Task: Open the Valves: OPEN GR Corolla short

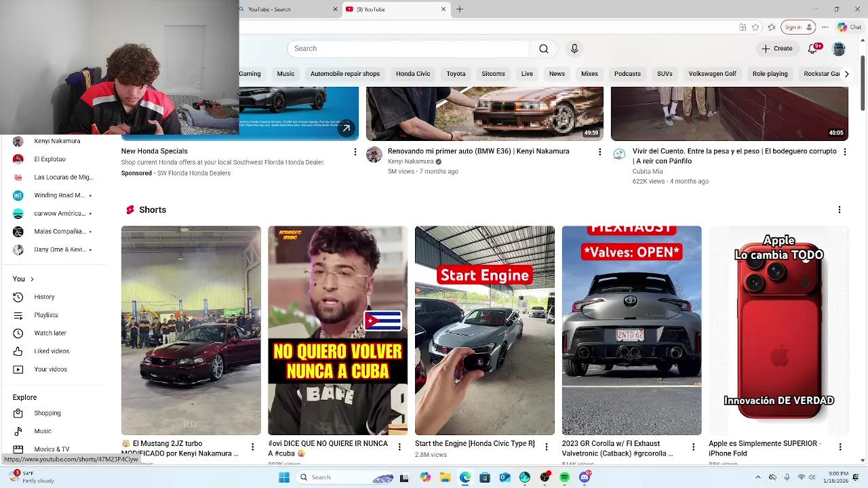Action: pyautogui.click(x=632, y=330)
